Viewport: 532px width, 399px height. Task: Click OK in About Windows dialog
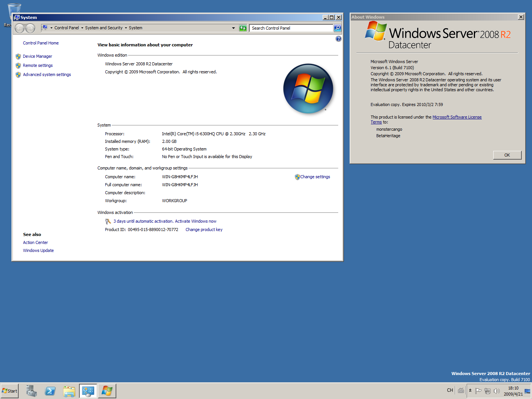[507, 155]
